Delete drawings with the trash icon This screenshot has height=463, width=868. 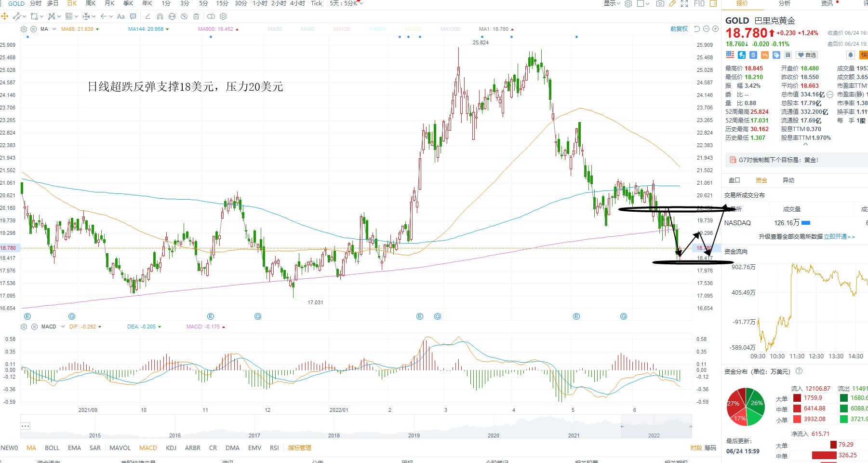pos(196,16)
